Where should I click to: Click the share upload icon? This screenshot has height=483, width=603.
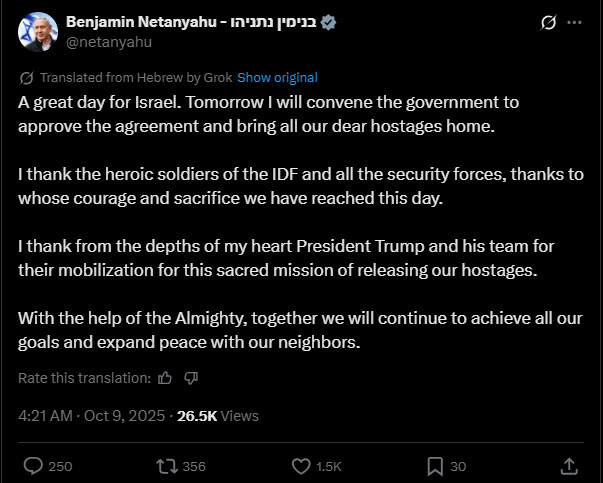pos(568,466)
